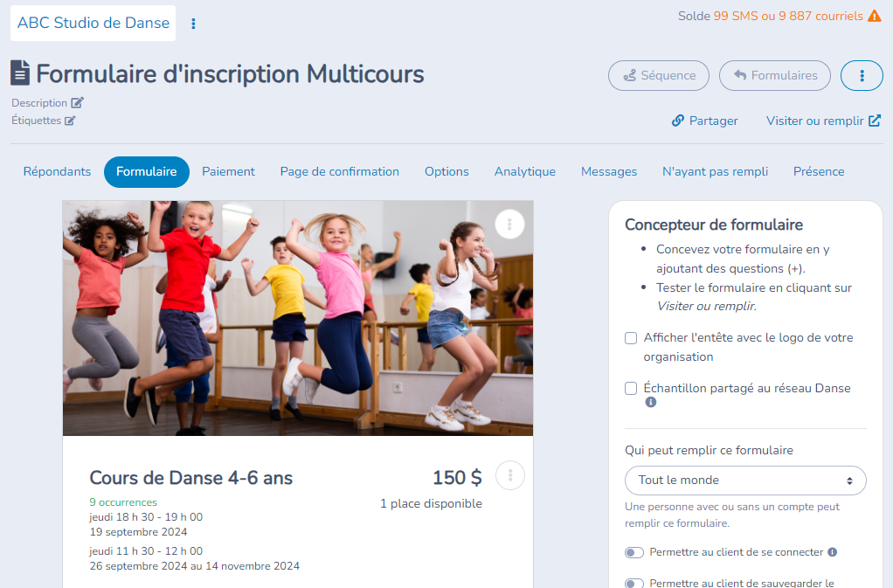Click the jeudi 18 h 30 - 19 h 00 schedule line
Screen dimensions: 893x588
(146, 517)
